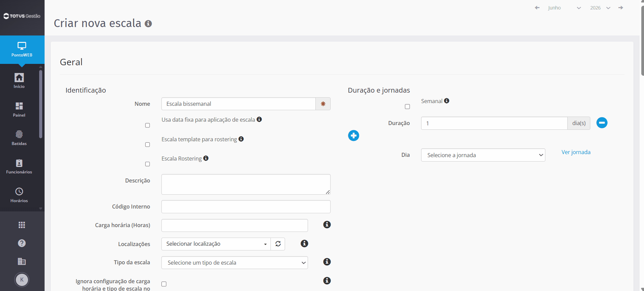644x291 pixels.
Task: Open Selecione a jornada dropdown
Action: point(483,155)
